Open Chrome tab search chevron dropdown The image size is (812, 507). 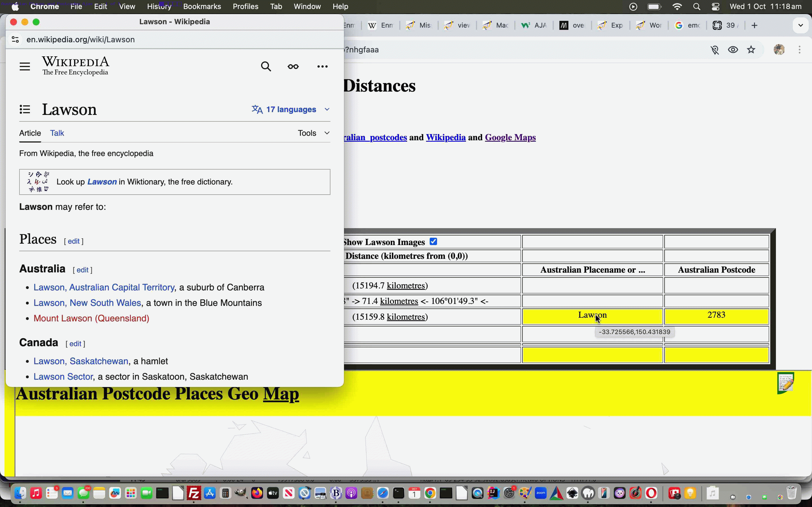801,25
